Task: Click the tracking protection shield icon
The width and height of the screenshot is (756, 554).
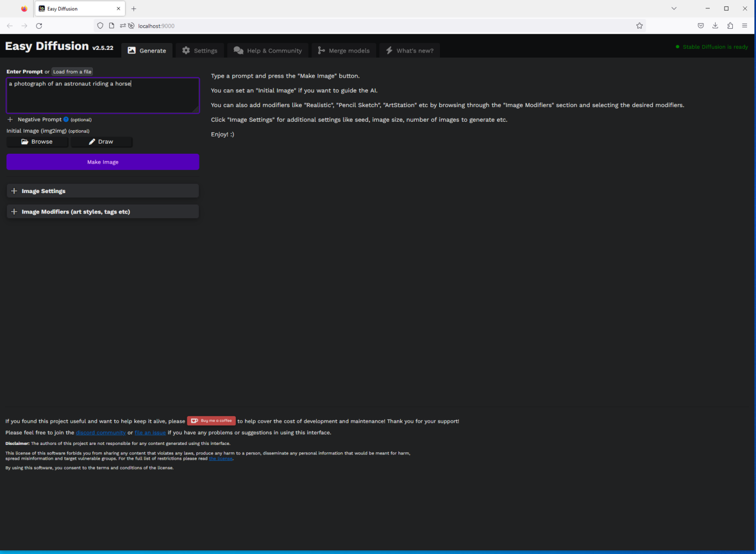Action: [x=100, y=26]
